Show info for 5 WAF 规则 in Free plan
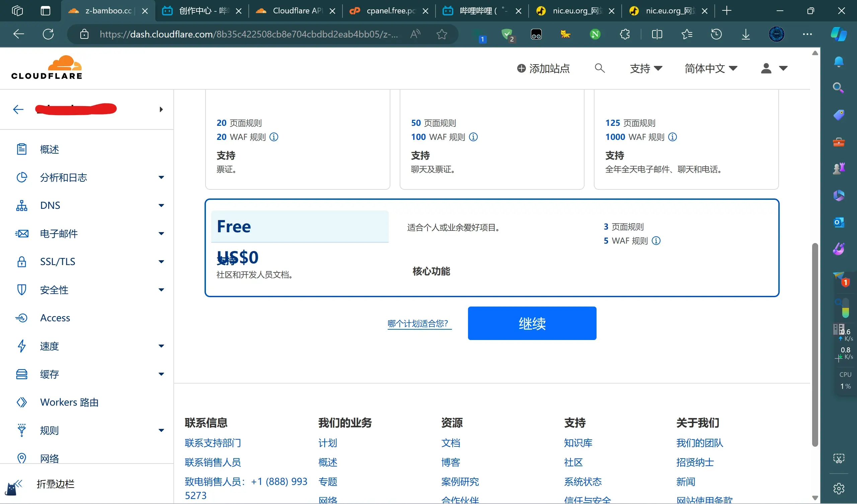This screenshot has height=504, width=857. (x=656, y=241)
